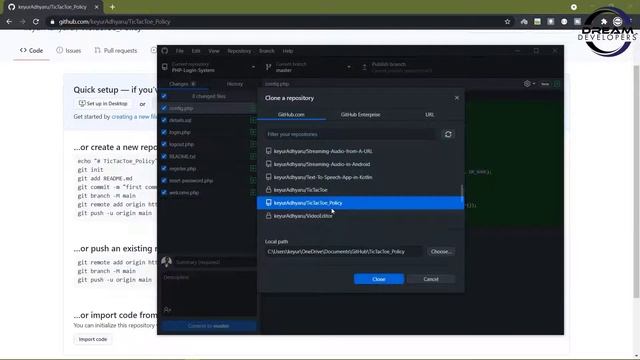Go back in the browser
The image size is (640, 360).
(x=9, y=22)
